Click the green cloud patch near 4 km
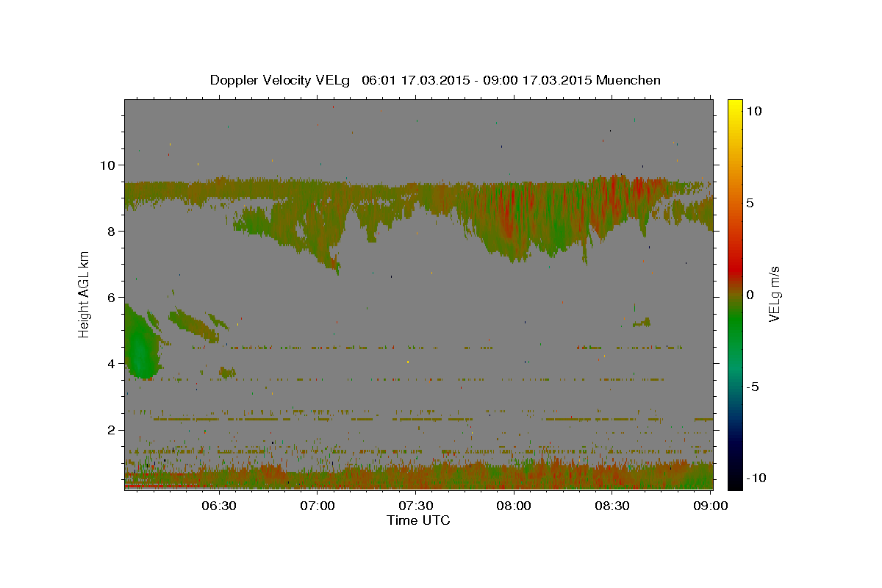 click(x=140, y=345)
